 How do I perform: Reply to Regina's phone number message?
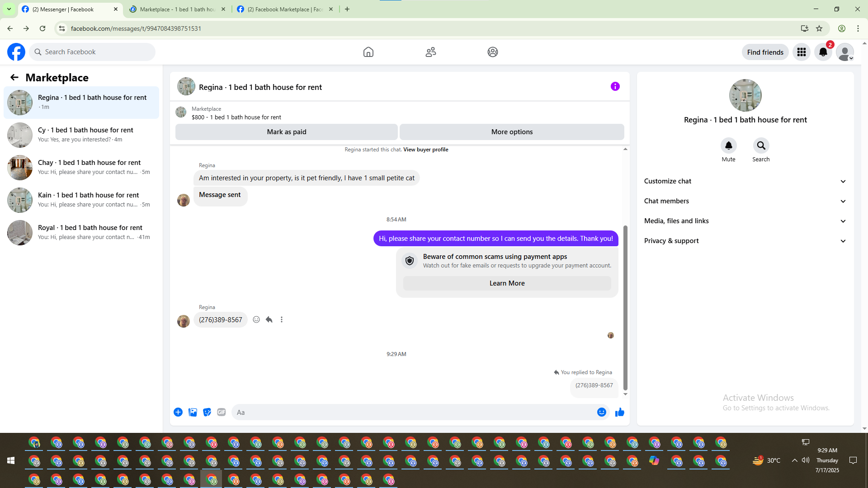[269, 319]
